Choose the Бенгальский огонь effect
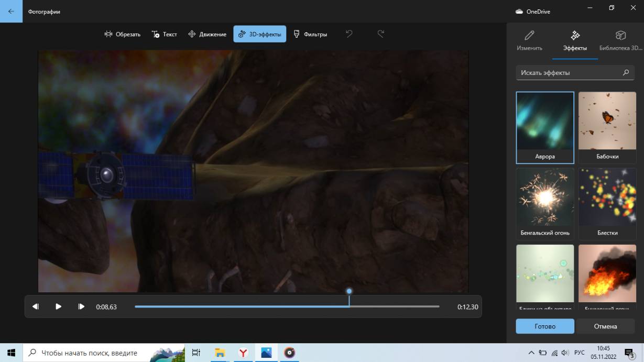Screen dimensions: 644x362 tap(545, 203)
